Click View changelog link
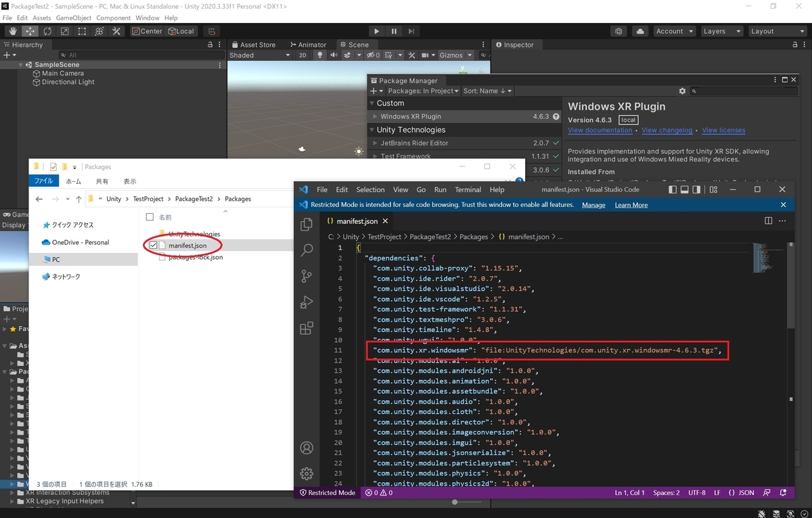Image resolution: width=812 pixels, height=518 pixels. (x=667, y=131)
